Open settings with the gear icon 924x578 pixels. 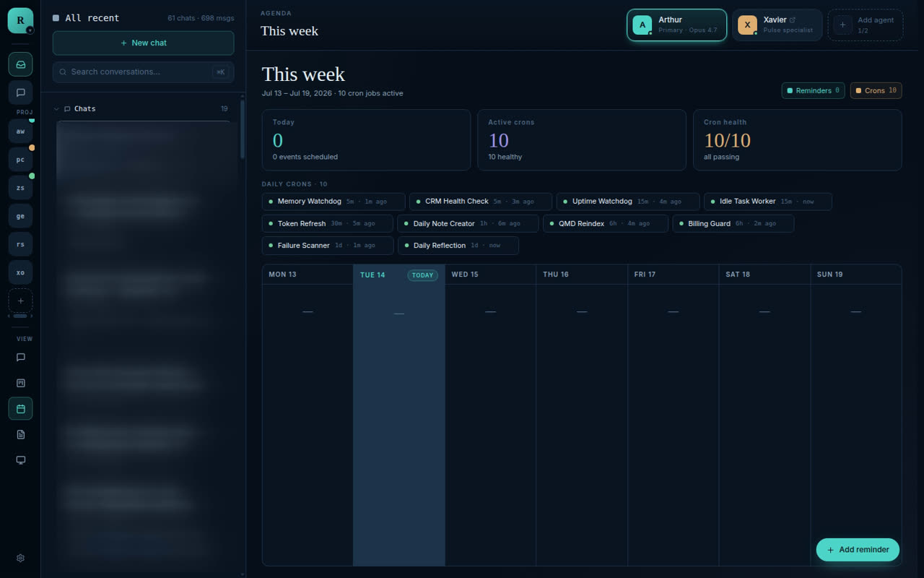click(20, 558)
